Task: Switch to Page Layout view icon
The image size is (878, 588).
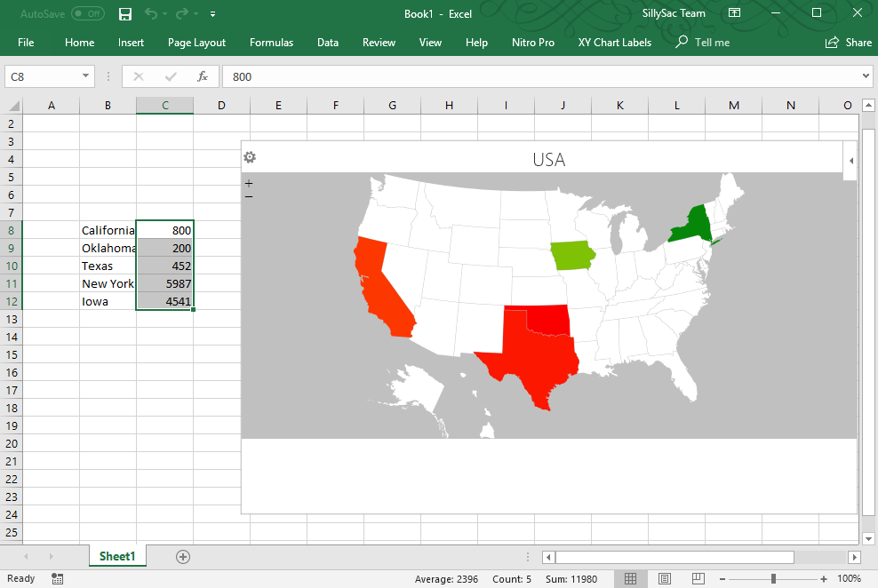Action: point(664,578)
